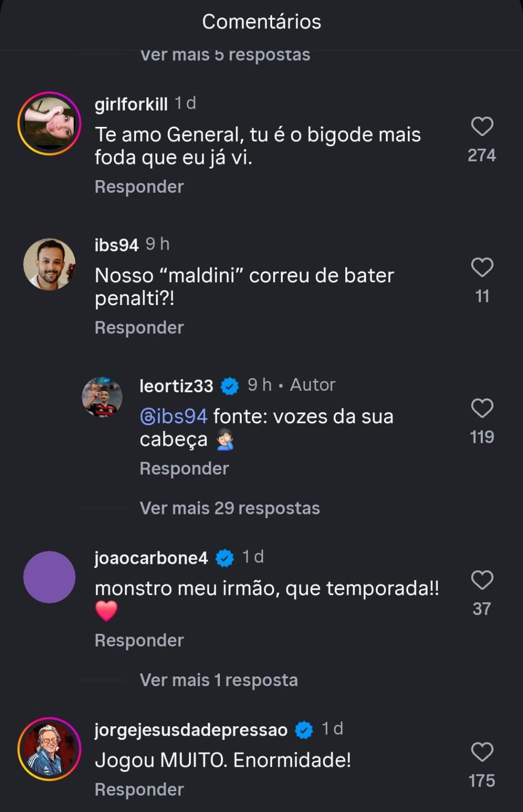Reply to girlforkill's comment via Responder
Screen dimensions: 523x812
click(x=139, y=187)
